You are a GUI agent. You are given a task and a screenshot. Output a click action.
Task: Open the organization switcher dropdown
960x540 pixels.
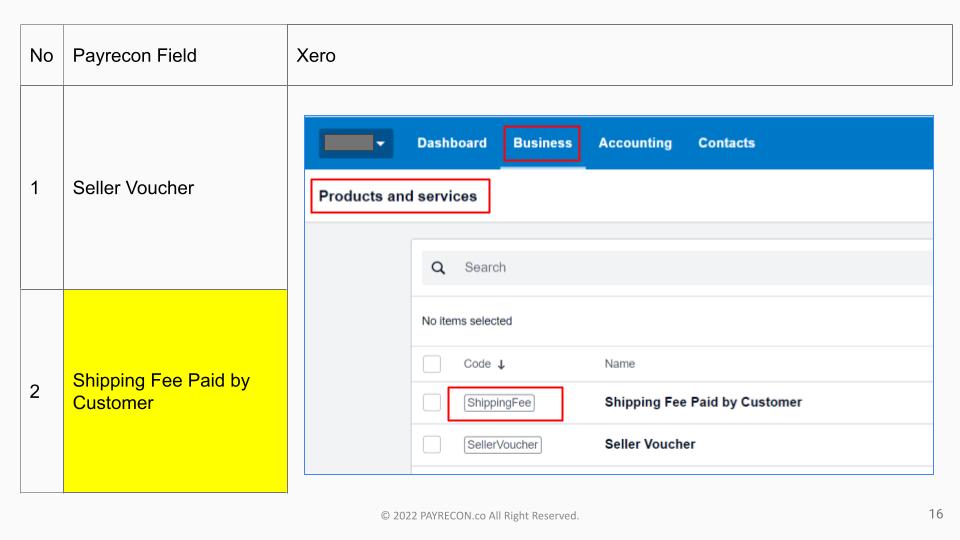coord(356,143)
